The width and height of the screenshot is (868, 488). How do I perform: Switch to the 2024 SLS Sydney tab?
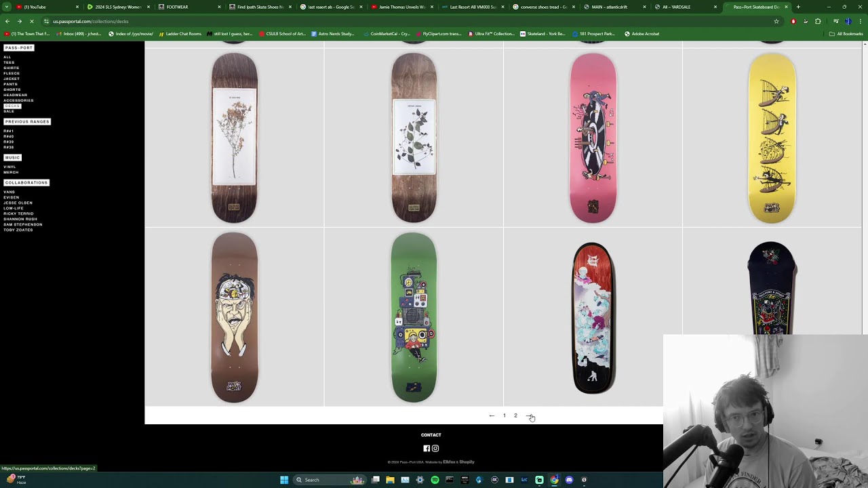[118, 7]
